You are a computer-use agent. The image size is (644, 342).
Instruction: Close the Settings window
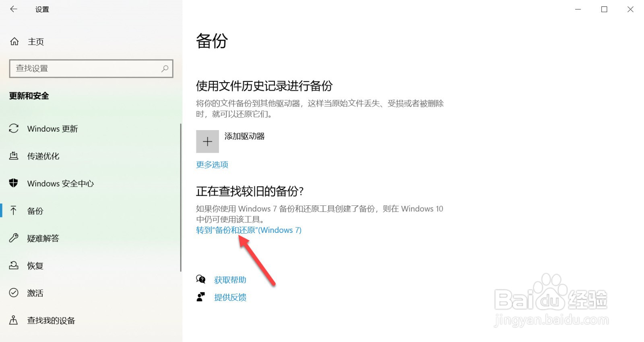(630, 9)
